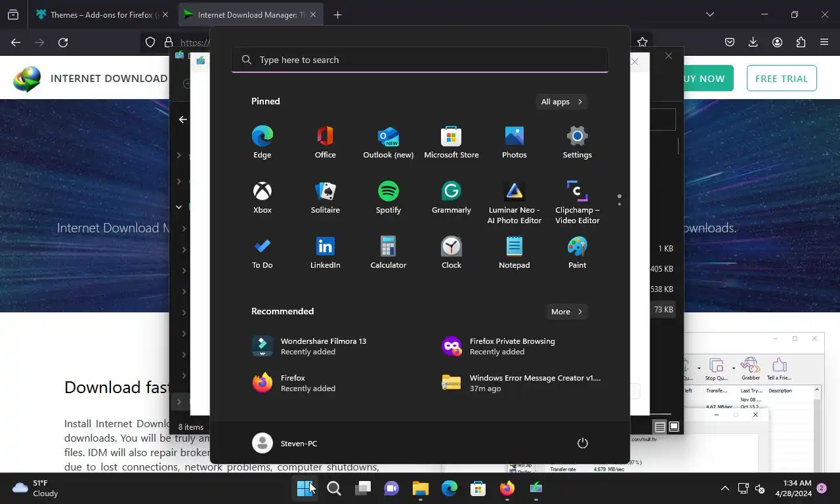Launch the Office pinned app

[x=325, y=142]
